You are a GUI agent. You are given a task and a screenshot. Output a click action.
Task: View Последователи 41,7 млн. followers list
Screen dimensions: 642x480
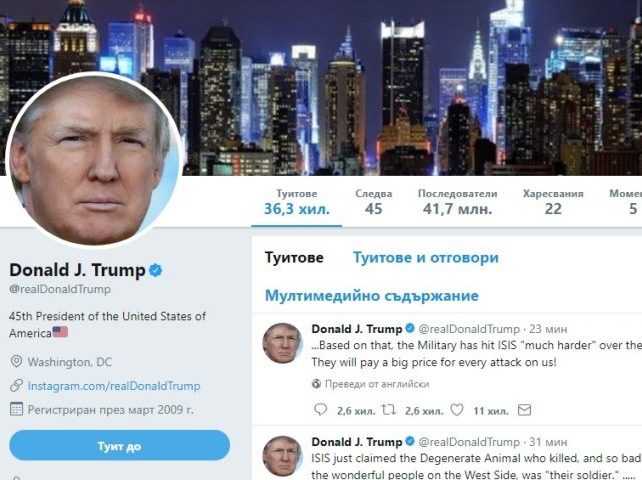point(457,202)
